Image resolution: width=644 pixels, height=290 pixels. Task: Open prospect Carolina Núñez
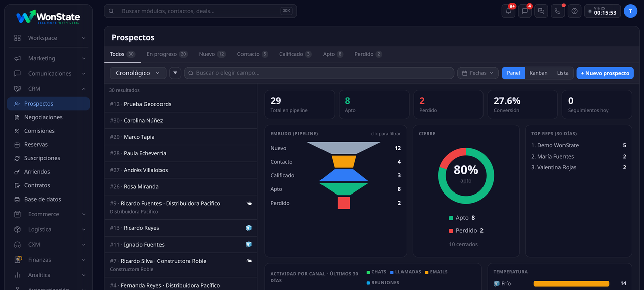pyautogui.click(x=180, y=121)
